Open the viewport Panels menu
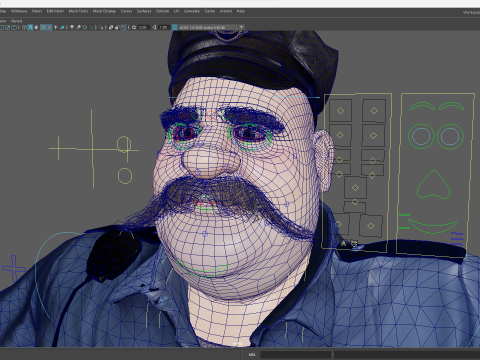This screenshot has height=360, width=480. 16,21
